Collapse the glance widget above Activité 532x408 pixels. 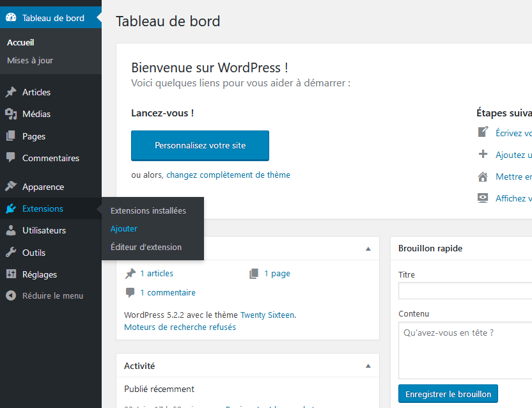368,249
